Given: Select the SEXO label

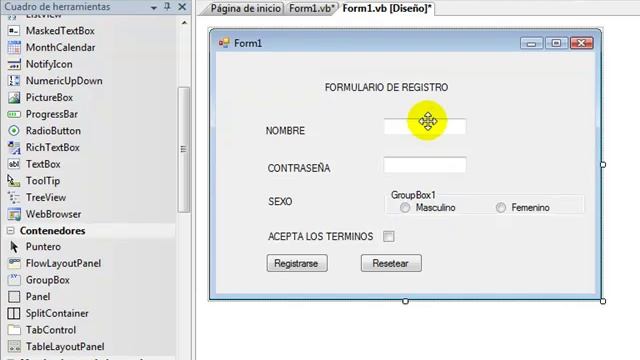Looking at the screenshot, I should click(x=280, y=202).
